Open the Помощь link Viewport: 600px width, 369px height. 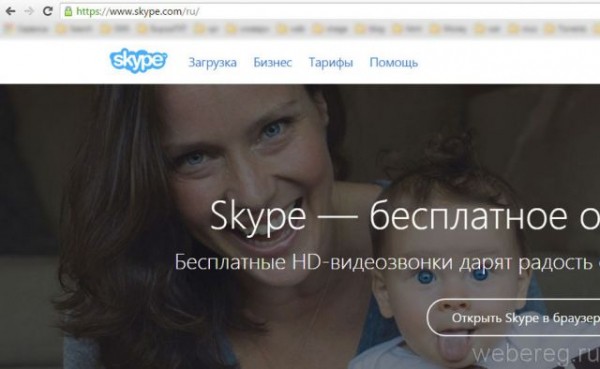pos(393,62)
